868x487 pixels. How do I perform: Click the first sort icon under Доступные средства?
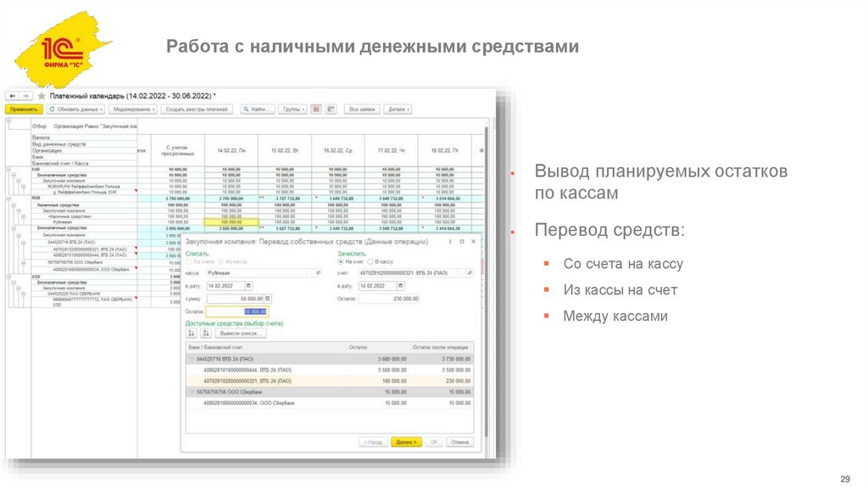192,333
